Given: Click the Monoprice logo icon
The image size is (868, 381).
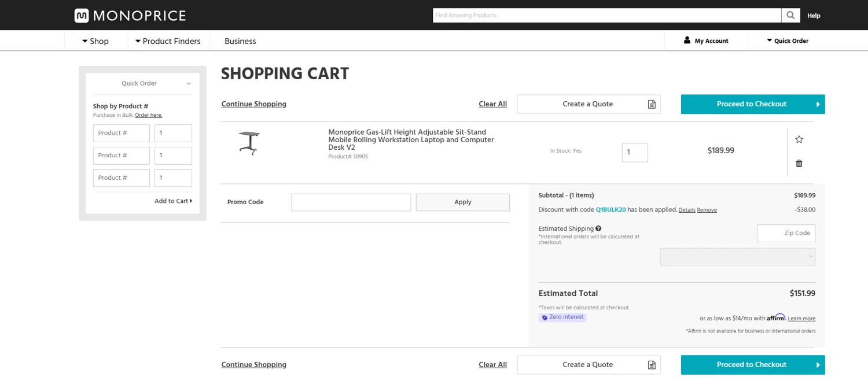Looking at the screenshot, I should tap(82, 16).
